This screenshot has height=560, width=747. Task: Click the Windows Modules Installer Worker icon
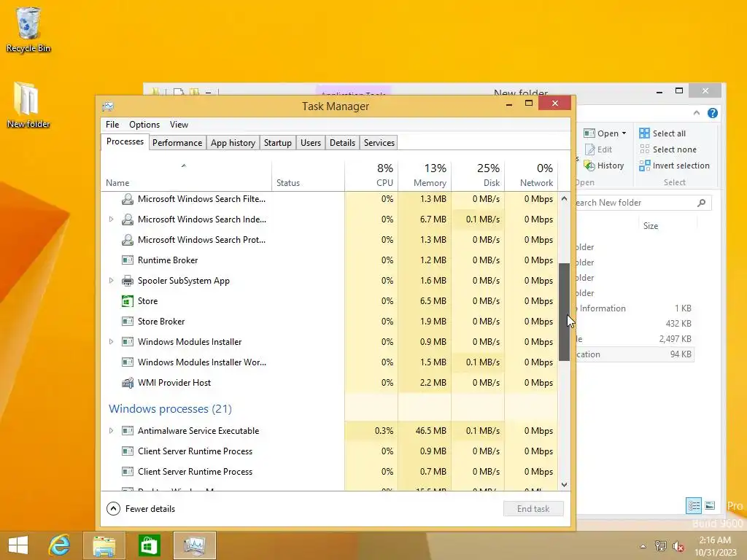point(127,362)
